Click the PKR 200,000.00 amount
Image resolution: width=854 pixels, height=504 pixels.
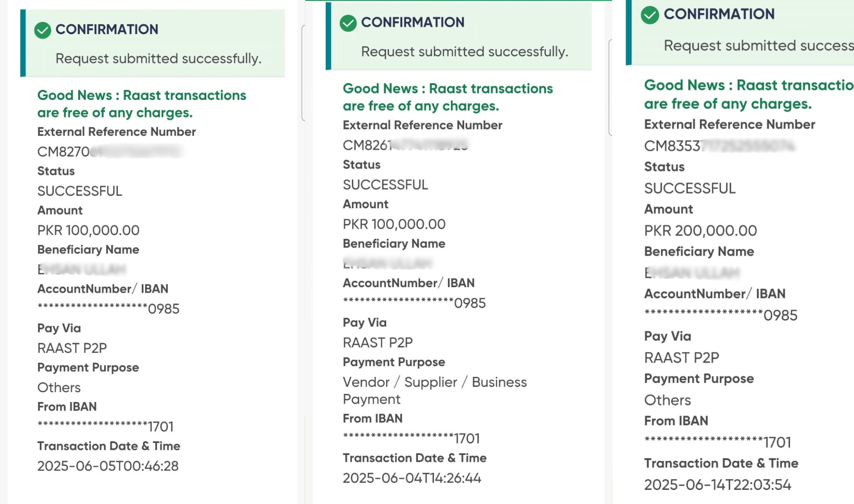coord(700,231)
